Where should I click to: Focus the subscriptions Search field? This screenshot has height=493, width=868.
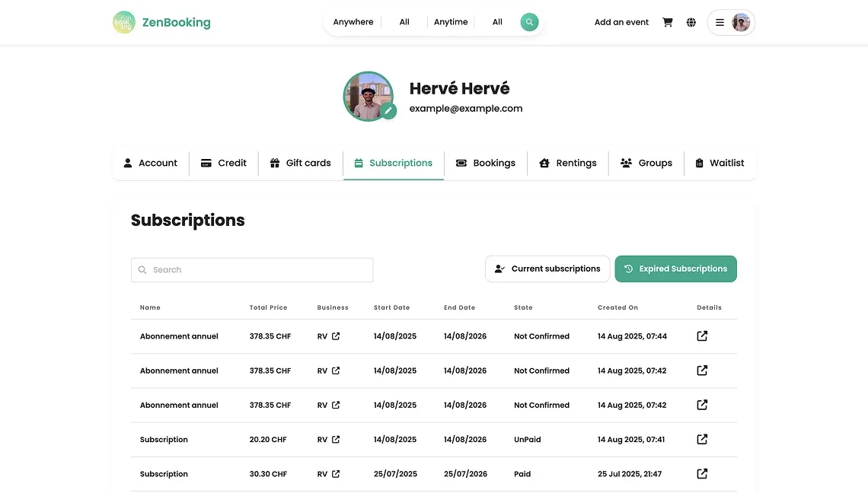pos(252,270)
